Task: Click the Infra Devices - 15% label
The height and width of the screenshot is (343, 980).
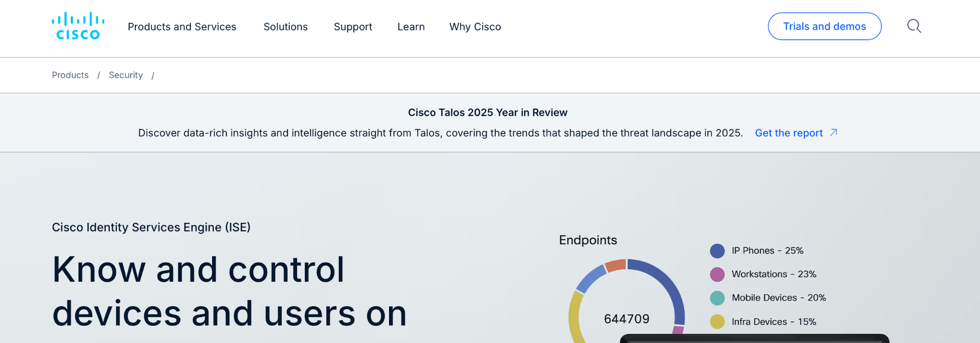Action: pyautogui.click(x=774, y=321)
